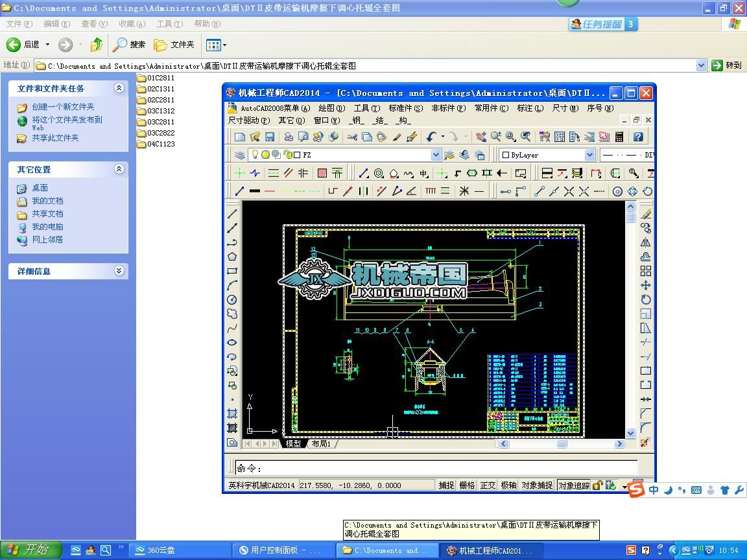Toggle 捕捉 snap mode in status bar
Screen dimensions: 747x560
point(446,485)
